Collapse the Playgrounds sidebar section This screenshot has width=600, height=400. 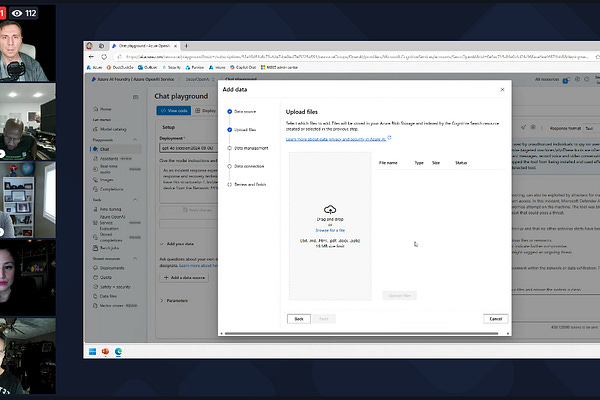pyautogui.click(x=135, y=140)
